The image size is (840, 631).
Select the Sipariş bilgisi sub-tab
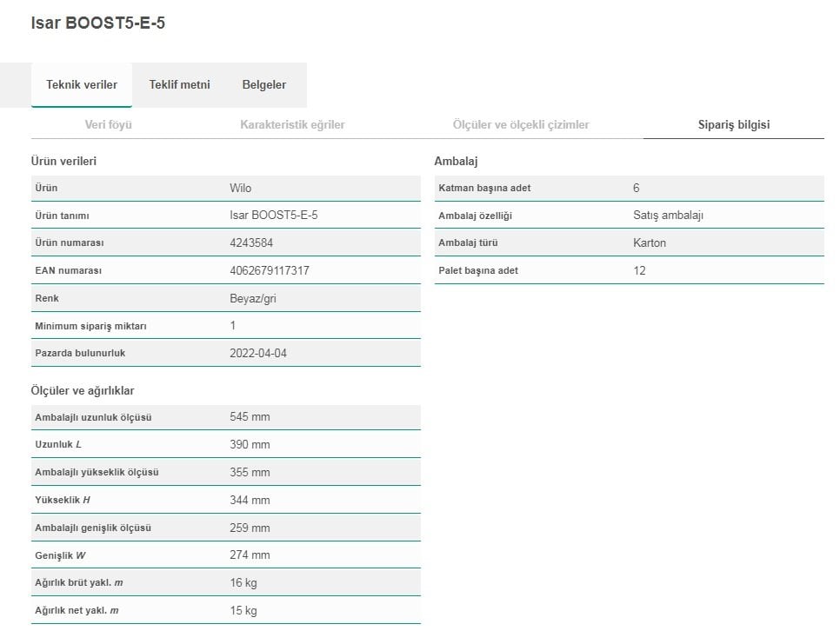pyautogui.click(x=733, y=125)
